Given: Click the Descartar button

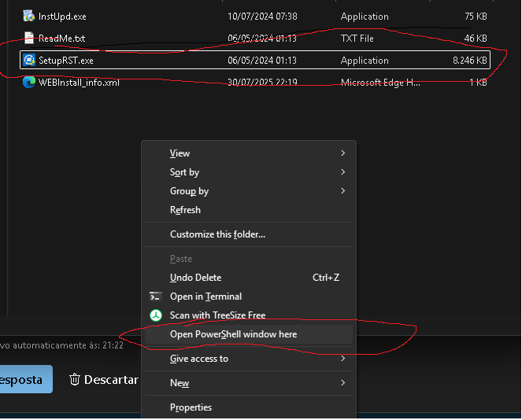Looking at the screenshot, I should tap(104, 379).
